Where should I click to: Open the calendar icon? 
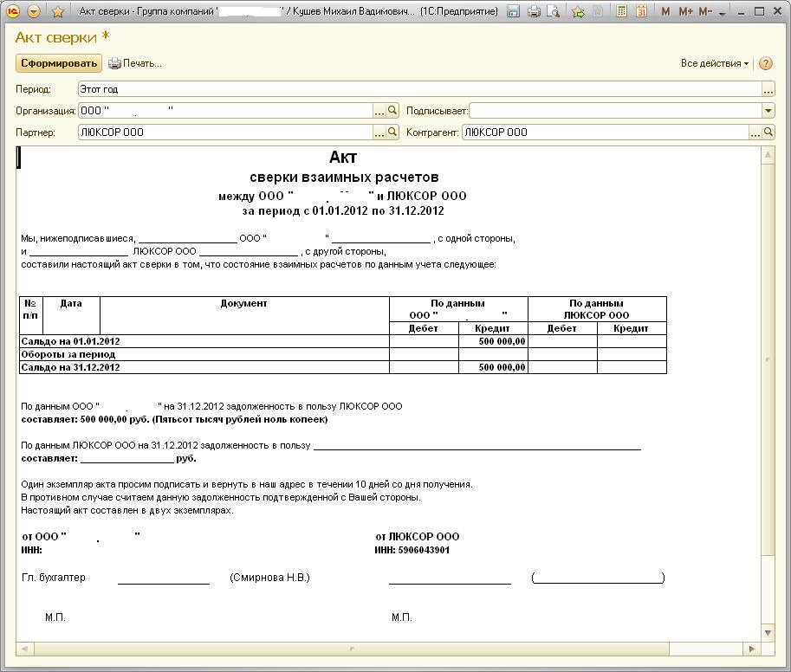[x=641, y=11]
